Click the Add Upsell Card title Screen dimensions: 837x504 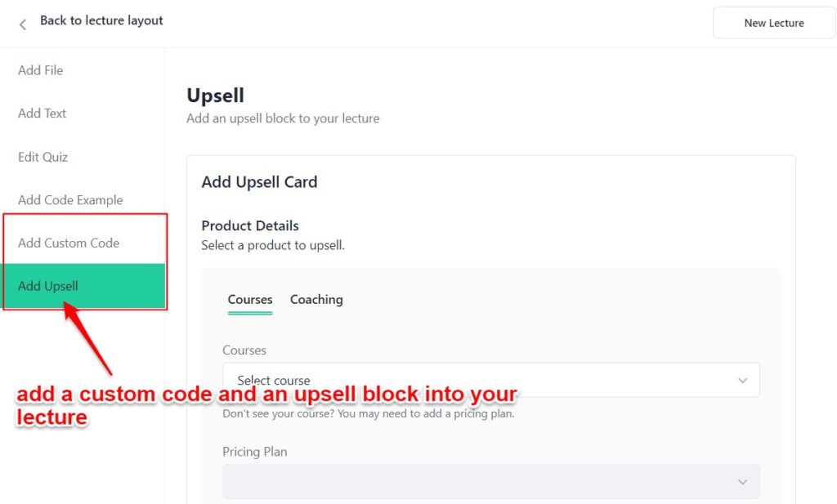click(259, 182)
